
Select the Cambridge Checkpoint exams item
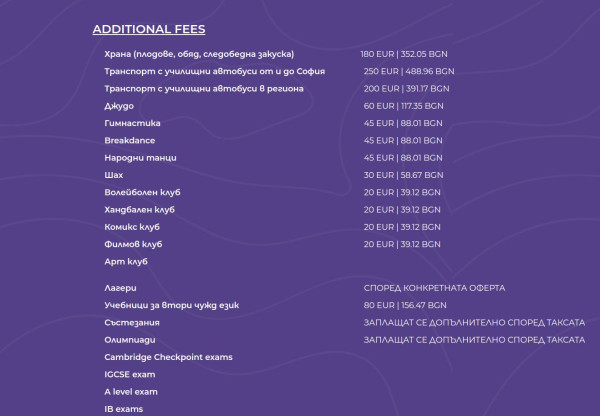pos(168,357)
